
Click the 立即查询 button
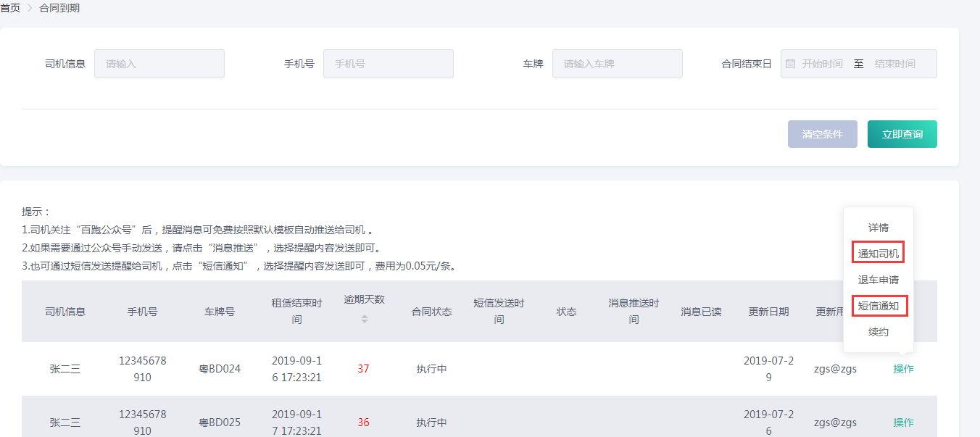pyautogui.click(x=902, y=134)
